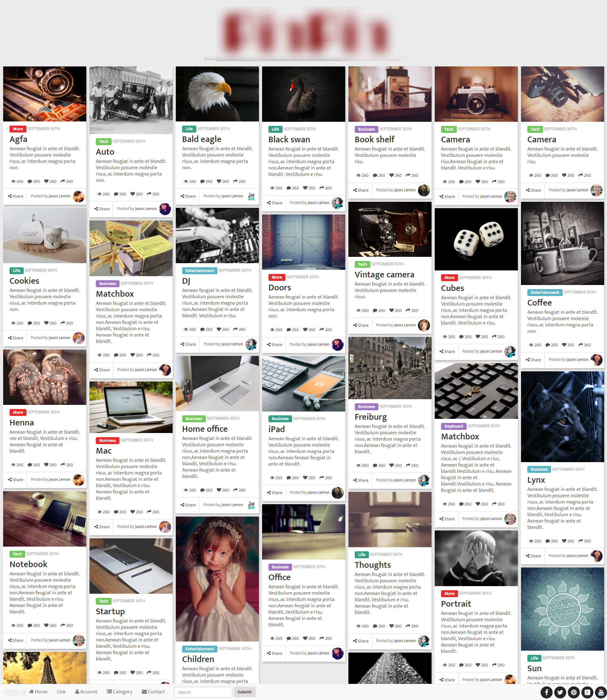The image size is (607, 700).
Task: Open the Portrait post title
Action: (456, 604)
